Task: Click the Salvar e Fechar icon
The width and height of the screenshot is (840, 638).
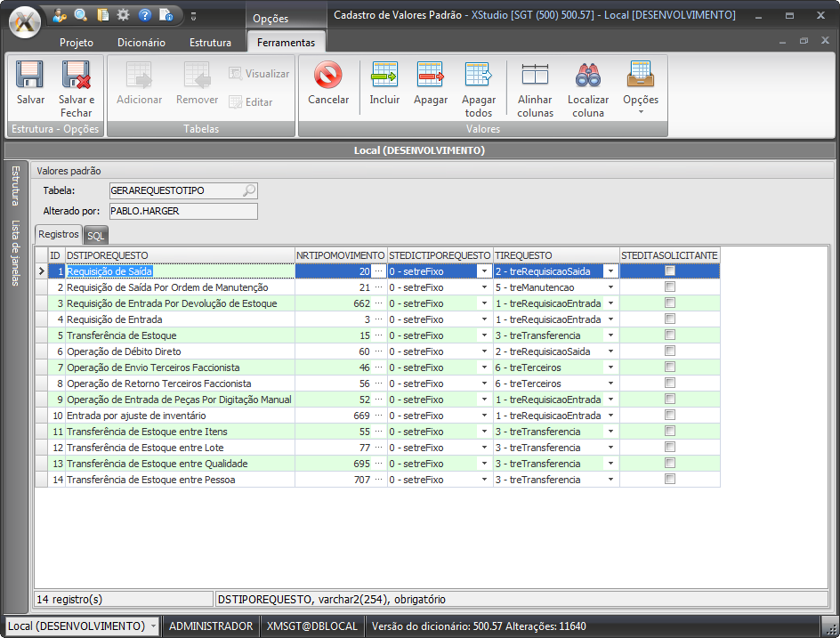Action: point(76,75)
